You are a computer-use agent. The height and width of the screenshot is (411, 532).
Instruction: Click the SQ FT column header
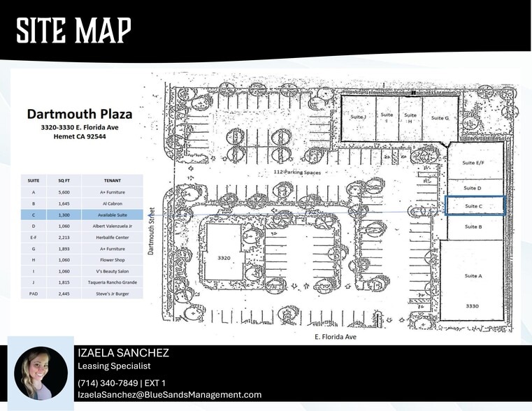coord(64,180)
